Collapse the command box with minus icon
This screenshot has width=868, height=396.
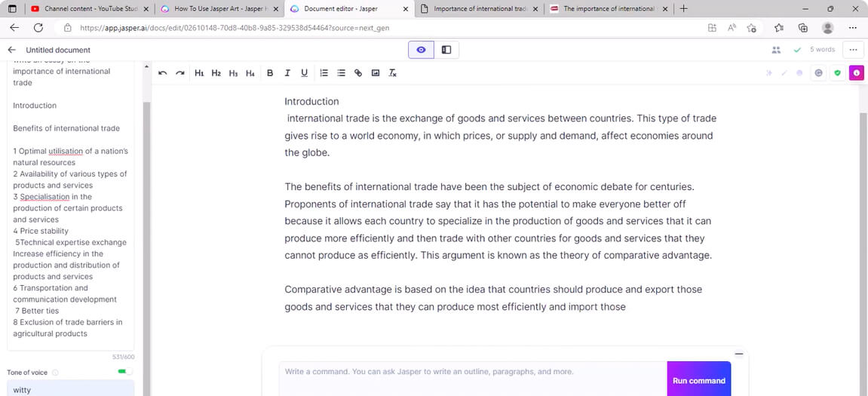point(738,354)
